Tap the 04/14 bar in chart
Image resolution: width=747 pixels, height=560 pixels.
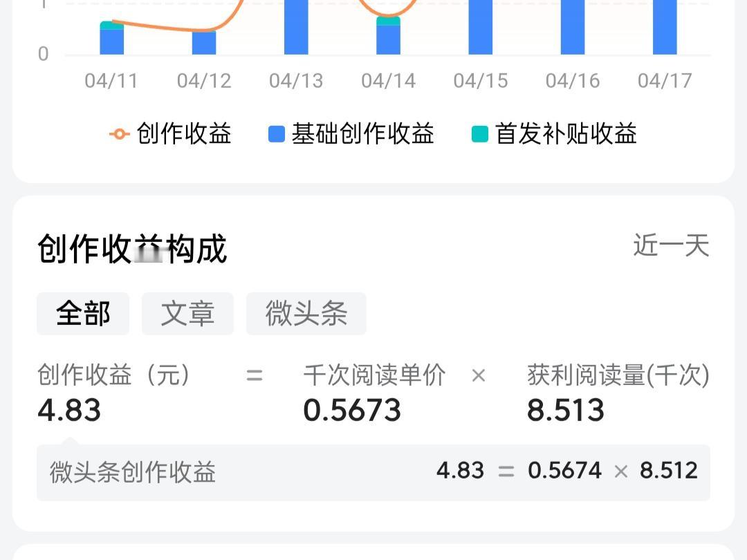tap(388, 36)
